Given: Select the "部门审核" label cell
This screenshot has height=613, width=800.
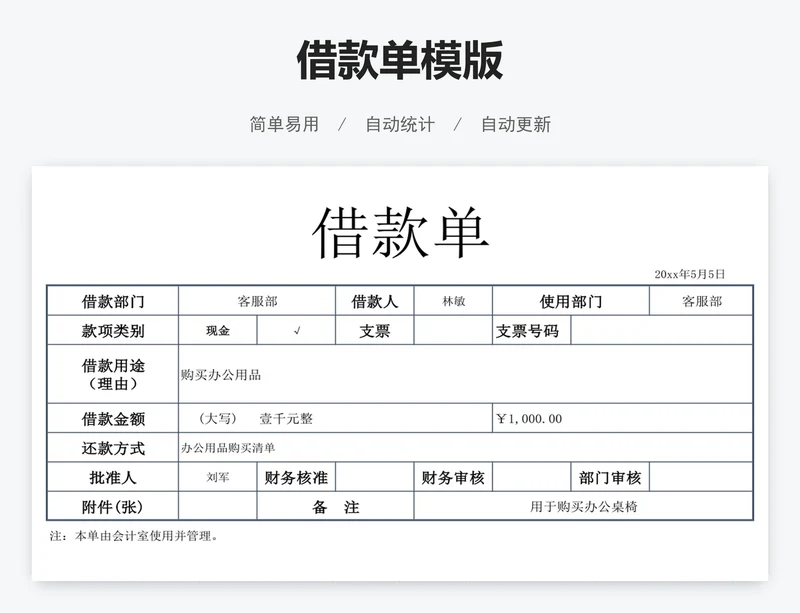Looking at the screenshot, I should [610, 477].
